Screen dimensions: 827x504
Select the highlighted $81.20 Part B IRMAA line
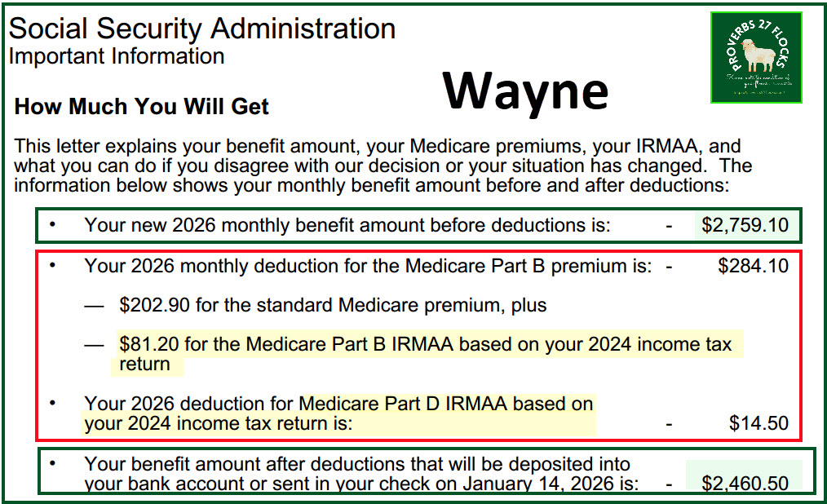point(425,354)
